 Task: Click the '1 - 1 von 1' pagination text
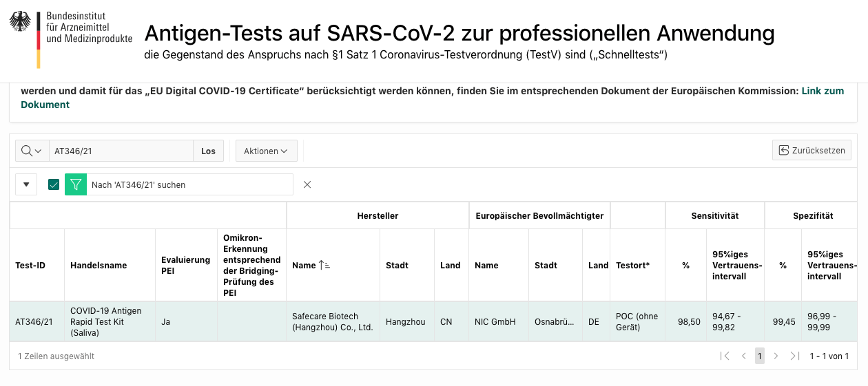829,356
